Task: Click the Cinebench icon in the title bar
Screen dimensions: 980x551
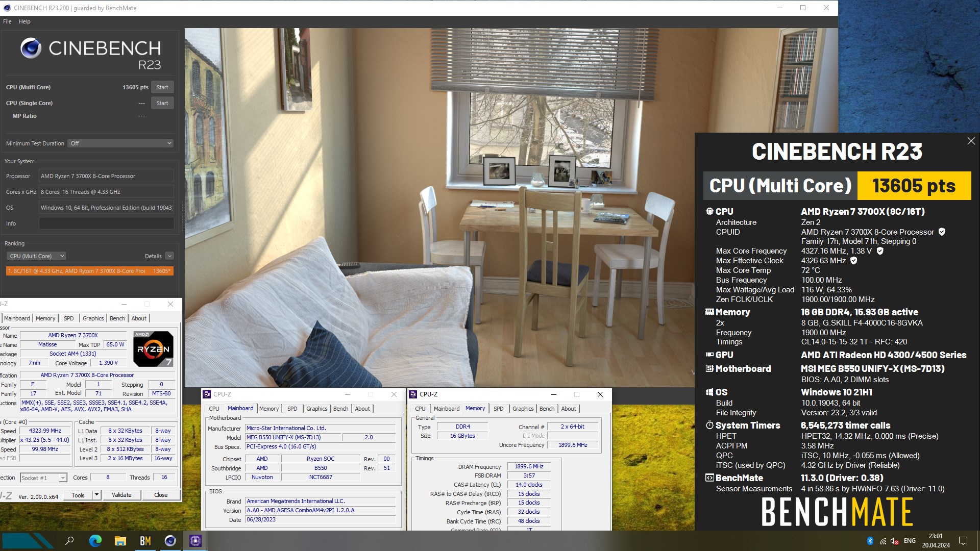Action: (x=7, y=8)
